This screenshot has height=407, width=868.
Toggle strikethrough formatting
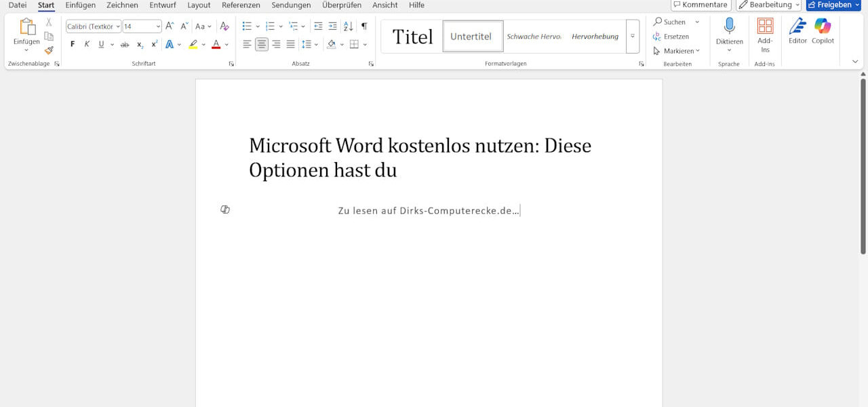[x=125, y=45]
